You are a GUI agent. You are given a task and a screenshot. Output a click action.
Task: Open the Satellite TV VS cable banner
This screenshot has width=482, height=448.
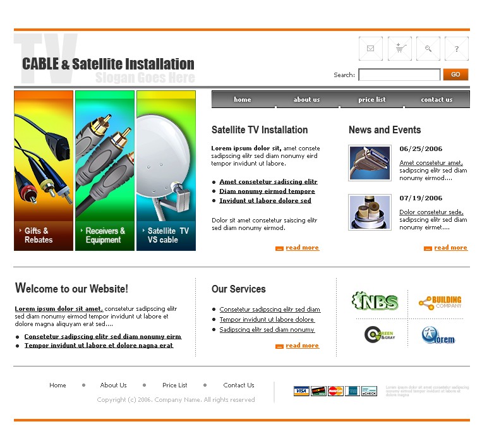click(166, 171)
